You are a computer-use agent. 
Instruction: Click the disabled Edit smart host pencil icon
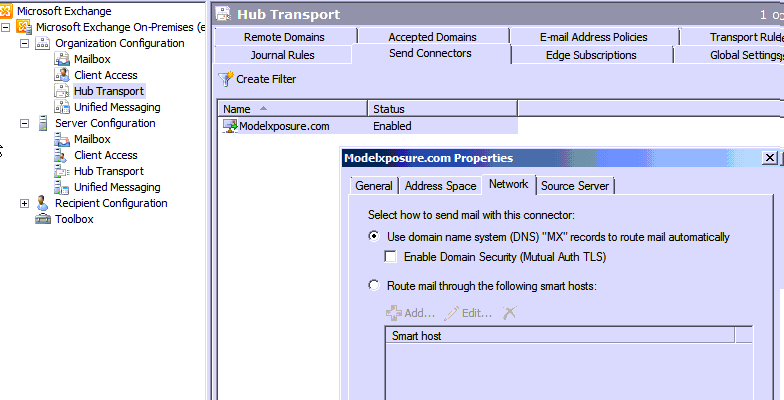(451, 314)
